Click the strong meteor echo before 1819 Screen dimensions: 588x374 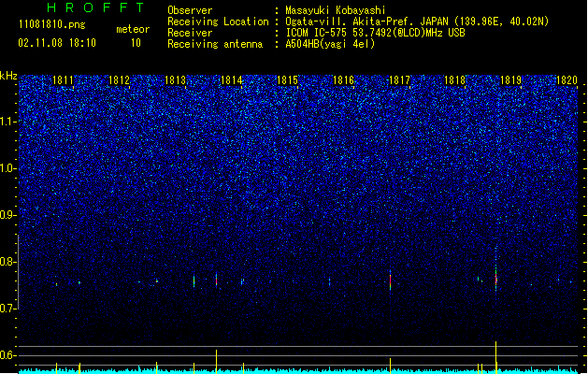[496, 280]
